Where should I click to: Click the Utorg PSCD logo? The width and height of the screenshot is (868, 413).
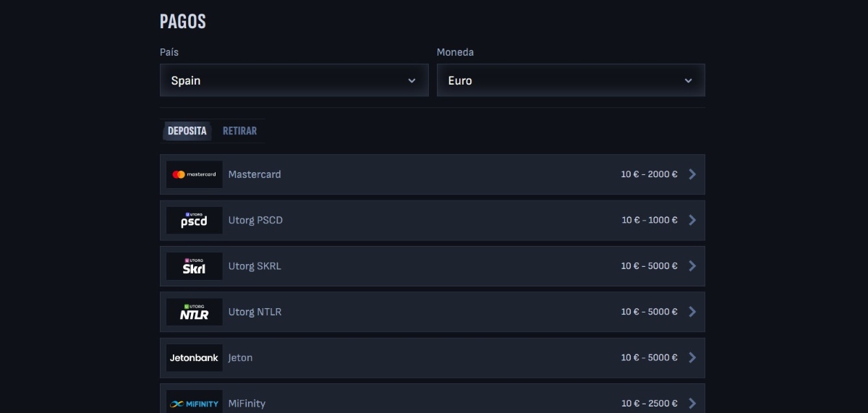pyautogui.click(x=194, y=220)
